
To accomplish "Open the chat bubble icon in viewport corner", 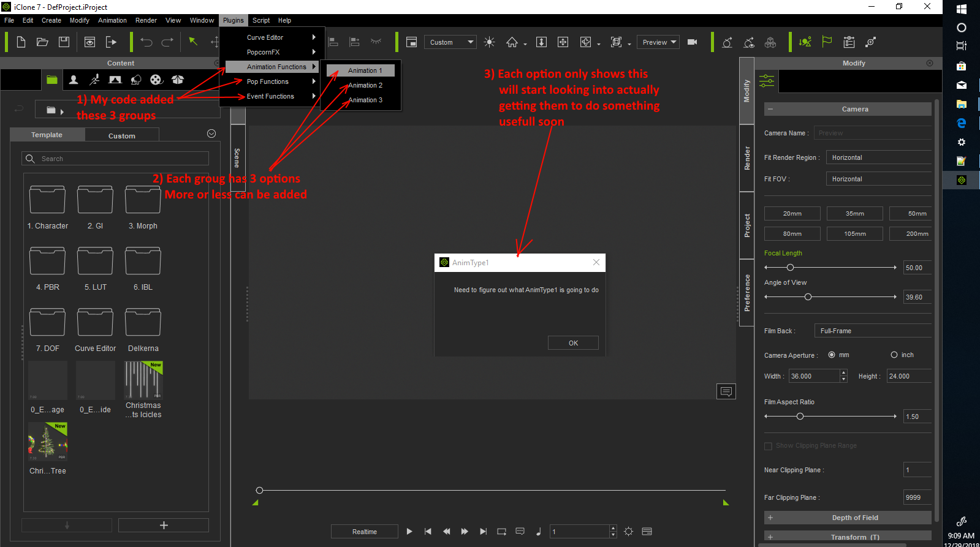I will (726, 391).
